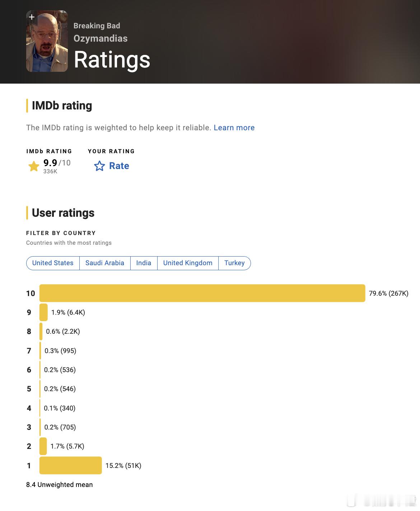This screenshot has width=420, height=511.
Task: Select the 9-star rating bar
Action: click(x=43, y=312)
